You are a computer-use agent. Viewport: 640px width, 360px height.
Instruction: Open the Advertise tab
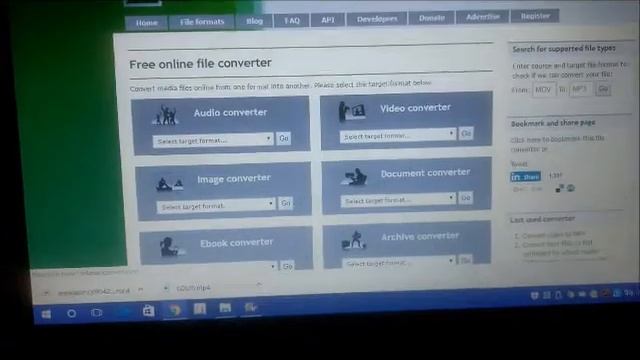tap(482, 17)
